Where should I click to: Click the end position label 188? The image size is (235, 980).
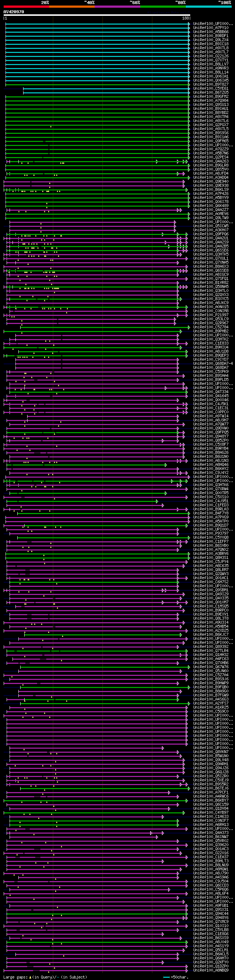pyautogui.click(x=185, y=18)
